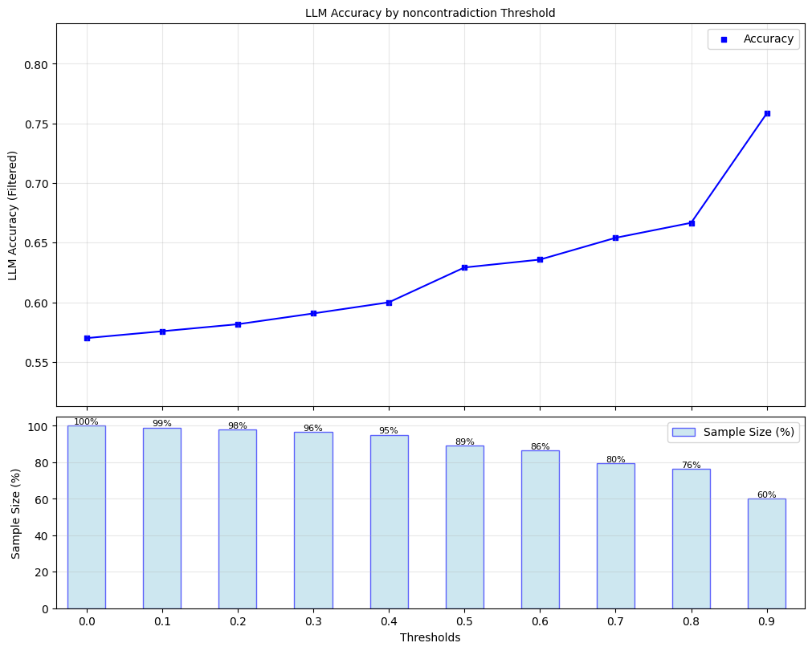Screen dimensions: 812x651
Task: Click the 98% label above bar
Action: tap(238, 425)
